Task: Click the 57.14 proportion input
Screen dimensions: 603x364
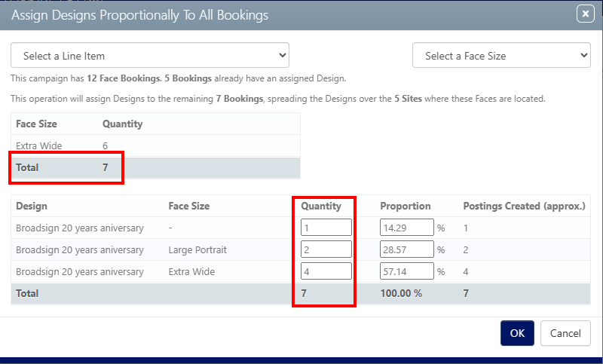Action: [x=407, y=271]
